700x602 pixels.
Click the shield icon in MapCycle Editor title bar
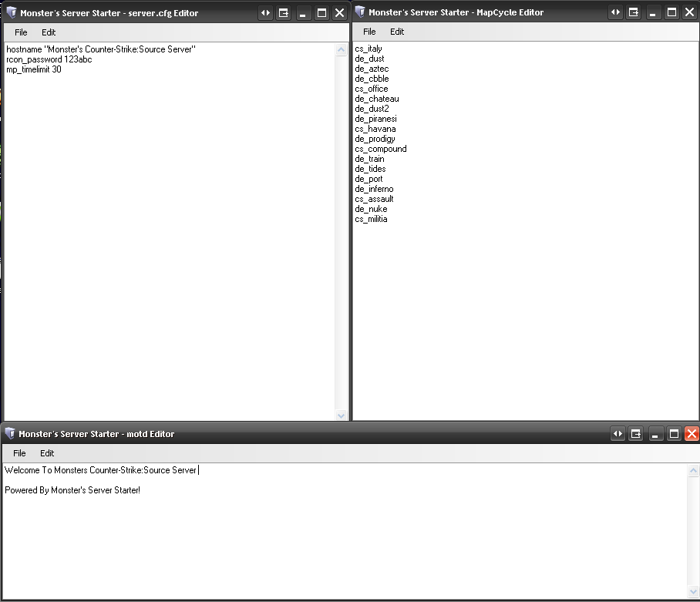(x=360, y=12)
